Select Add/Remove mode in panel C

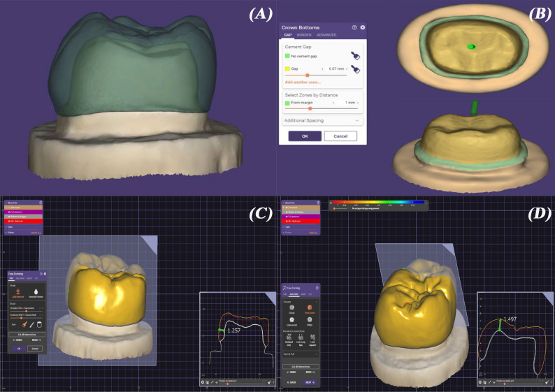[x=18, y=293]
